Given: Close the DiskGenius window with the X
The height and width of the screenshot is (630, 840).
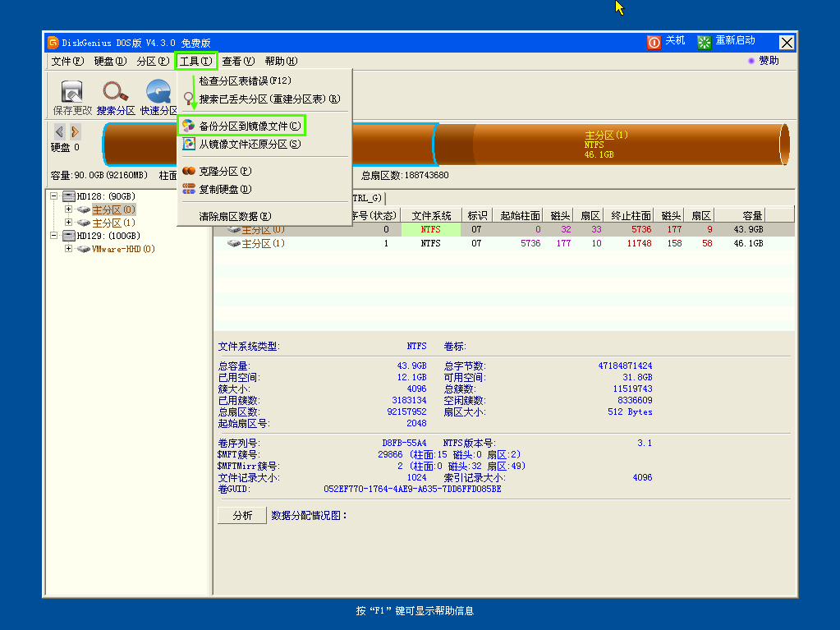Looking at the screenshot, I should pyautogui.click(x=787, y=43).
